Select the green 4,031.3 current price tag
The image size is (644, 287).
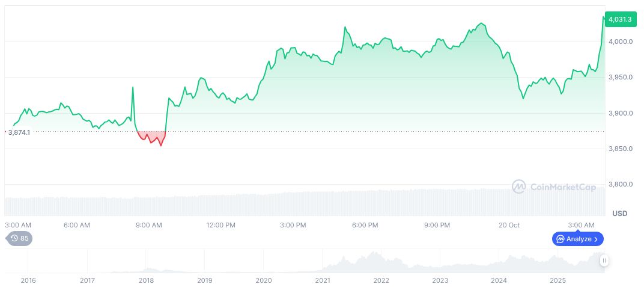click(620, 20)
